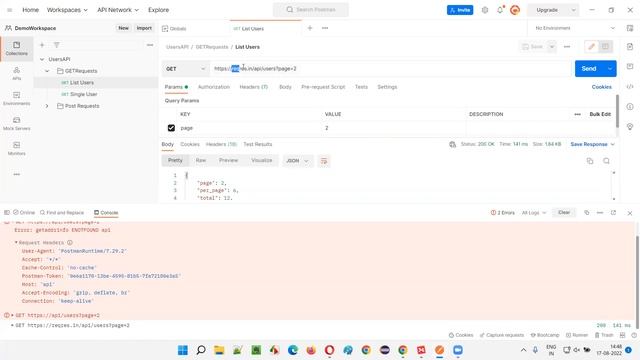Open the Cookies link
640x360 pixels.
pyautogui.click(x=602, y=87)
